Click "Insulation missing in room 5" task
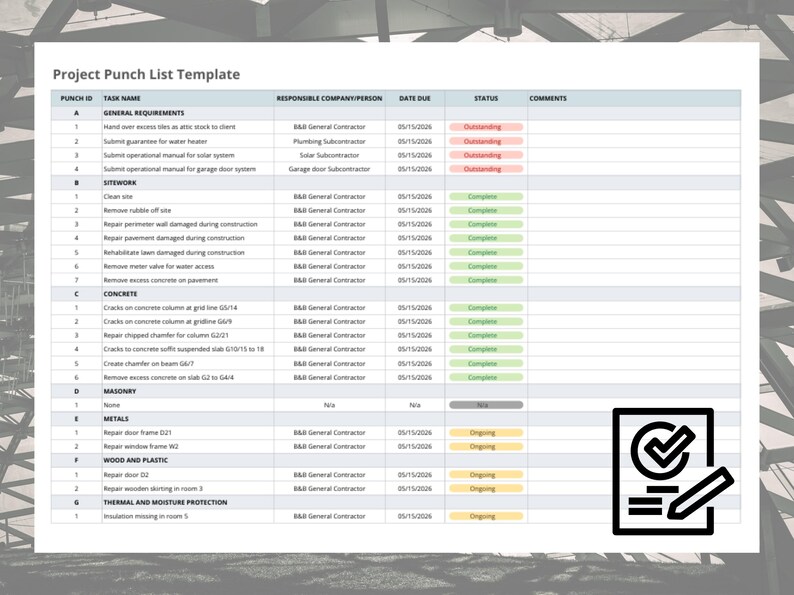Image resolution: width=794 pixels, height=595 pixels. pyautogui.click(x=145, y=516)
